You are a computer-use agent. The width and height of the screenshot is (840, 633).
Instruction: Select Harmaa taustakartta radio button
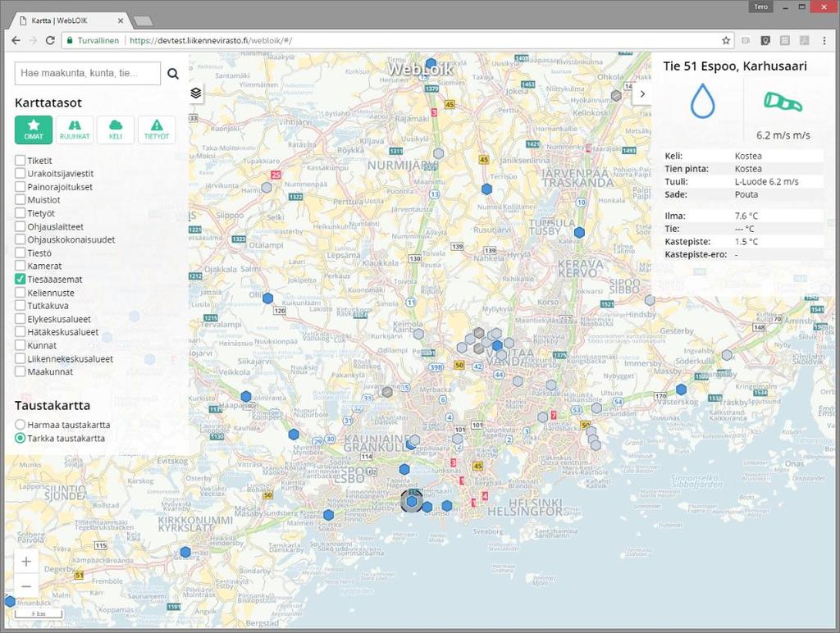tap(21, 425)
